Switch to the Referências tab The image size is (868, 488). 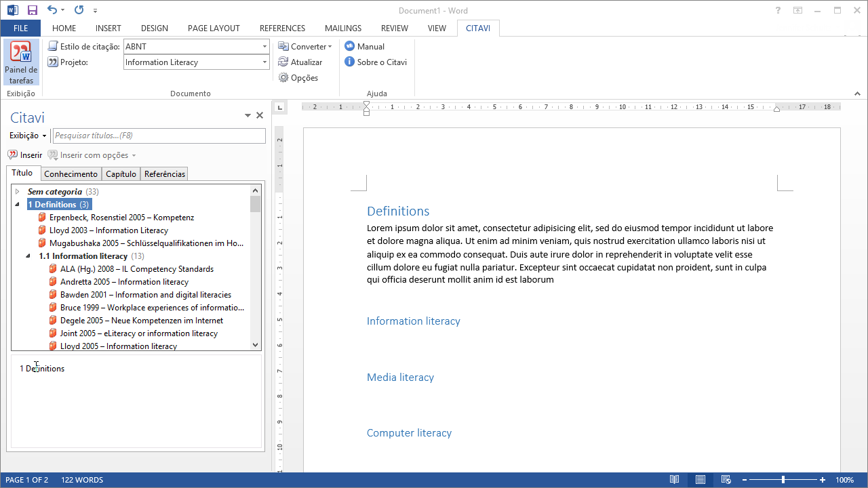click(164, 174)
